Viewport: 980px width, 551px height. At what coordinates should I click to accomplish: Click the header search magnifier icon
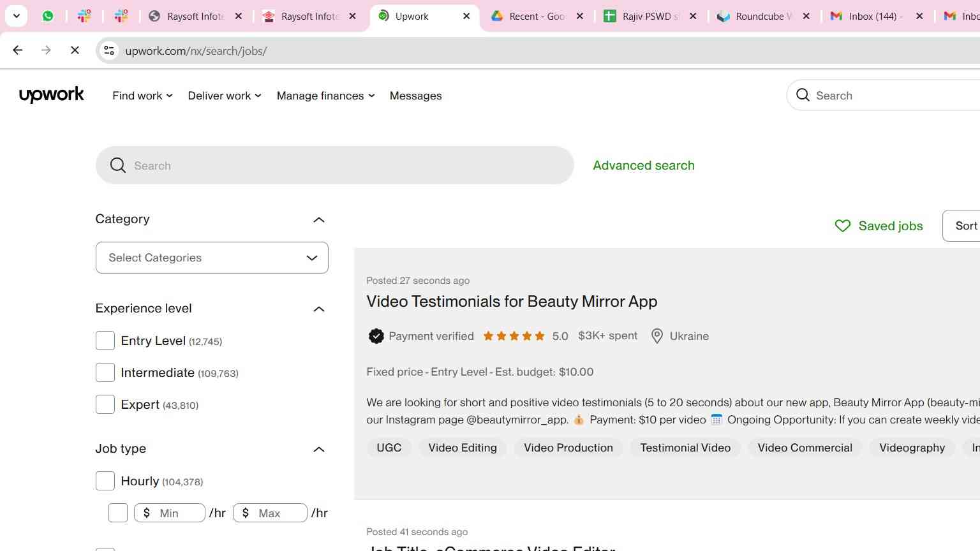(x=803, y=95)
